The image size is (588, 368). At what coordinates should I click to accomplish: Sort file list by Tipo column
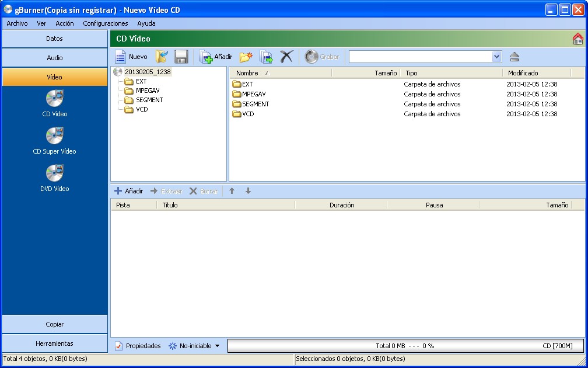point(452,73)
